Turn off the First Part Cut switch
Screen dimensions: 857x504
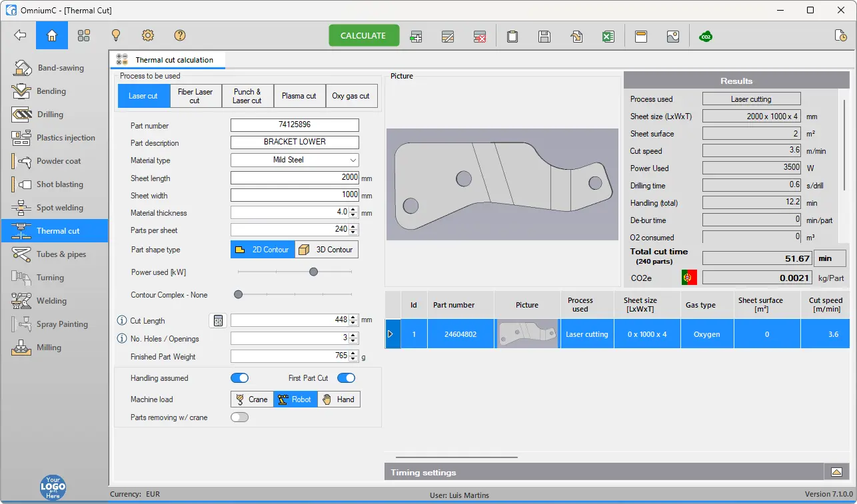click(x=346, y=378)
